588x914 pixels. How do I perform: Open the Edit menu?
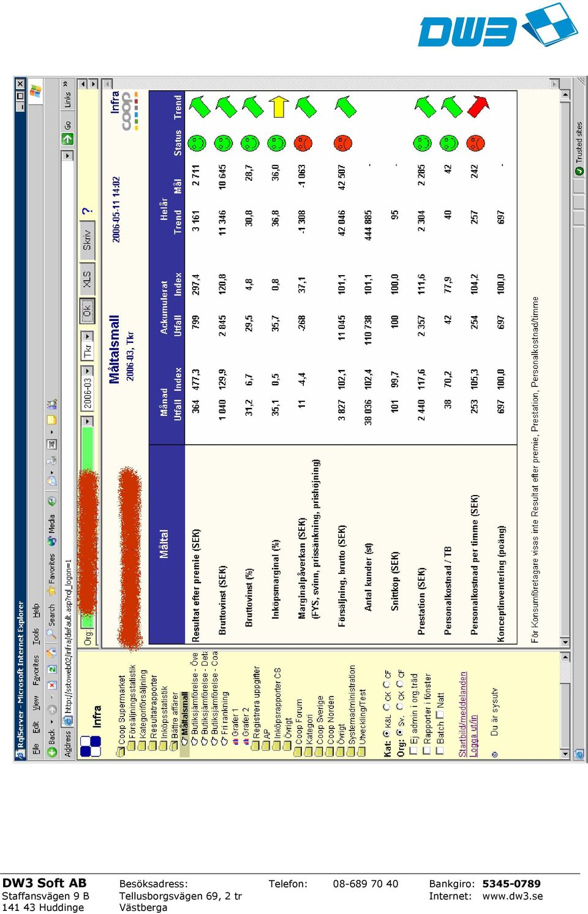[x=36, y=727]
